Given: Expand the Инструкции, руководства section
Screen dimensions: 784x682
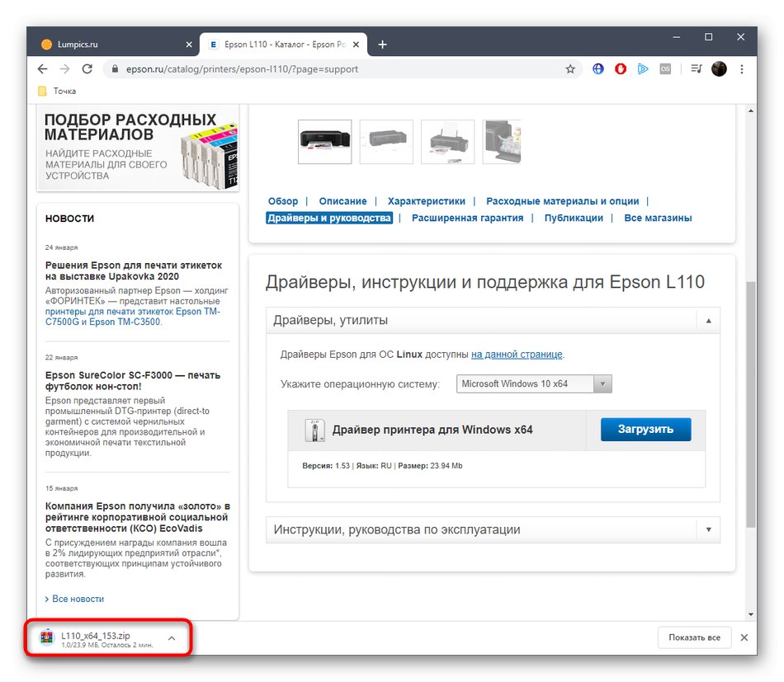Looking at the screenshot, I should (x=708, y=529).
